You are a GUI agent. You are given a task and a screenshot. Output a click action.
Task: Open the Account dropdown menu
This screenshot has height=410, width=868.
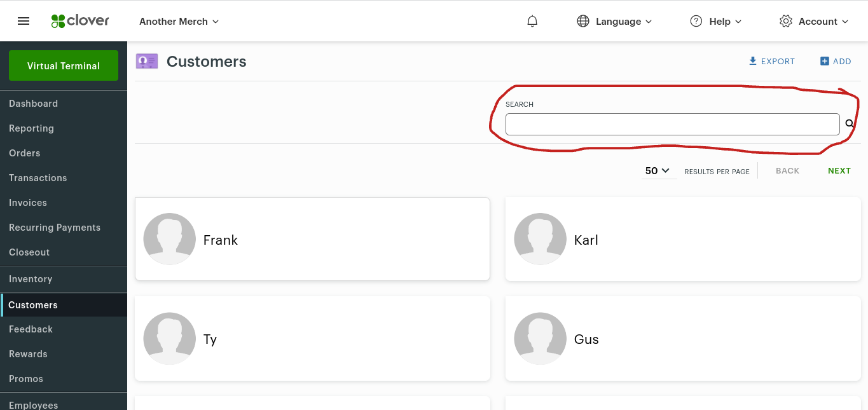(823, 21)
